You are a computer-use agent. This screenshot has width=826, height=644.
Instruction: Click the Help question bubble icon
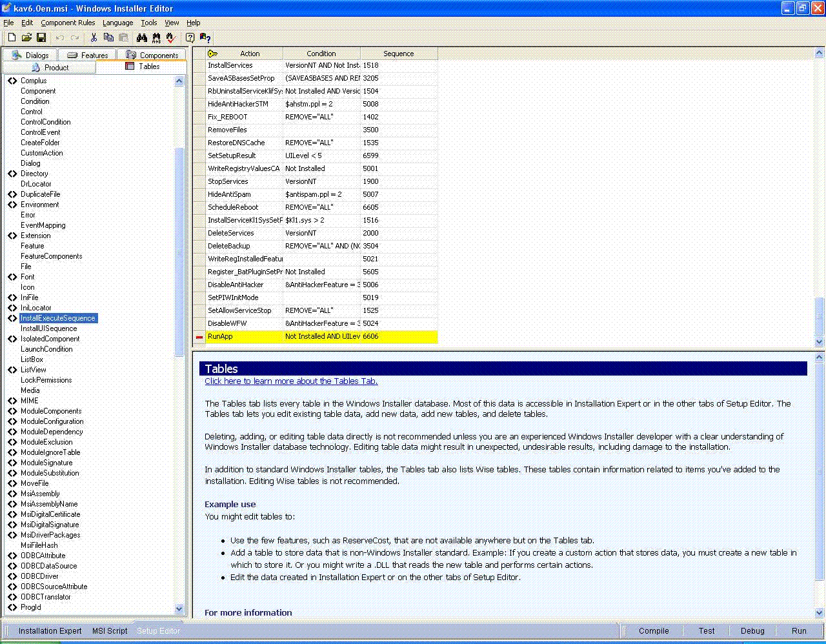click(190, 38)
